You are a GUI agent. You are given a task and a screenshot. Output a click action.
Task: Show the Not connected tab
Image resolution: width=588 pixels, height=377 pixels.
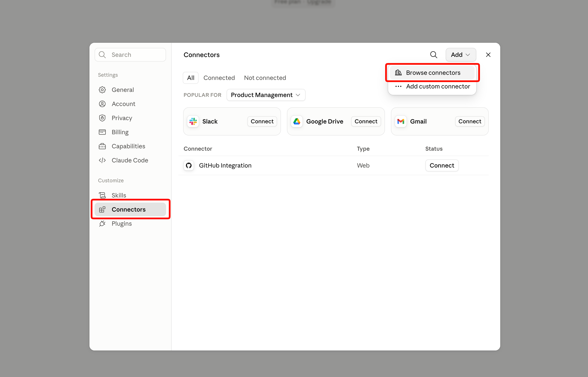(x=265, y=78)
